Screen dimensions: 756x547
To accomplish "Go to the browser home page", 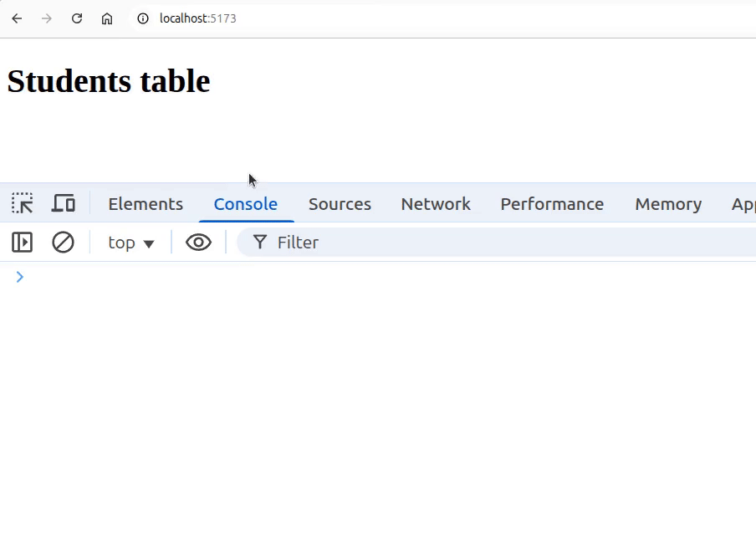I will (107, 18).
